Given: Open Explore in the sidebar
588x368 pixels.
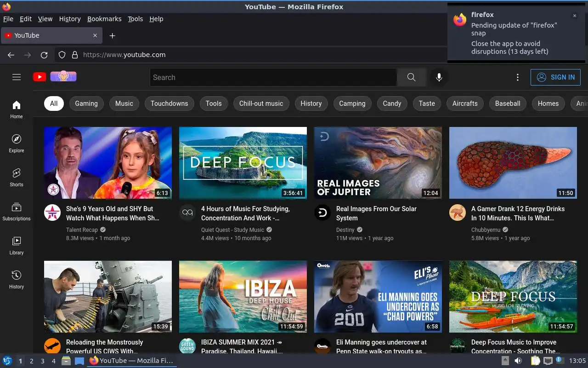Looking at the screenshot, I should click(x=17, y=144).
